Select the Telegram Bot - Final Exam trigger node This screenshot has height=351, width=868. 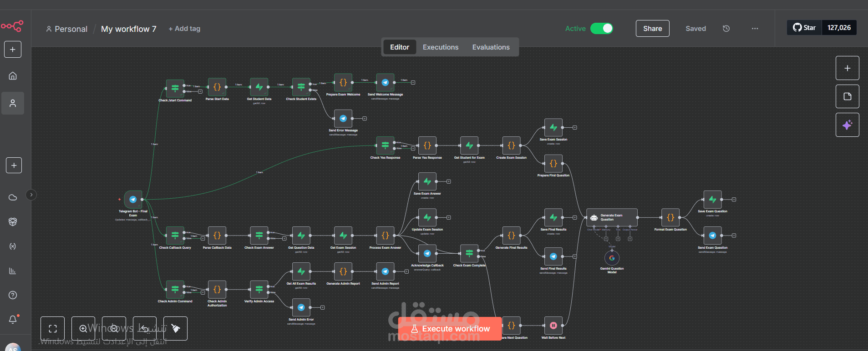point(133,199)
